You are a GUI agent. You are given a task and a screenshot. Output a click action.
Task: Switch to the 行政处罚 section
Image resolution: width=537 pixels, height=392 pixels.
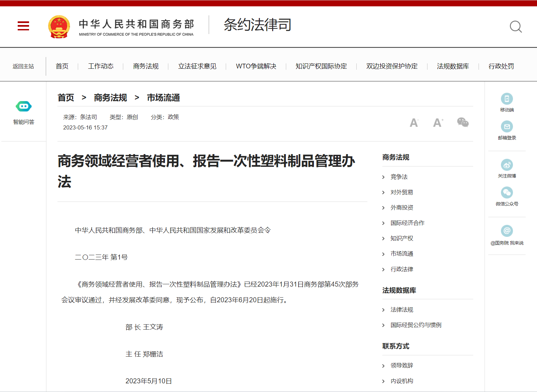(501, 66)
